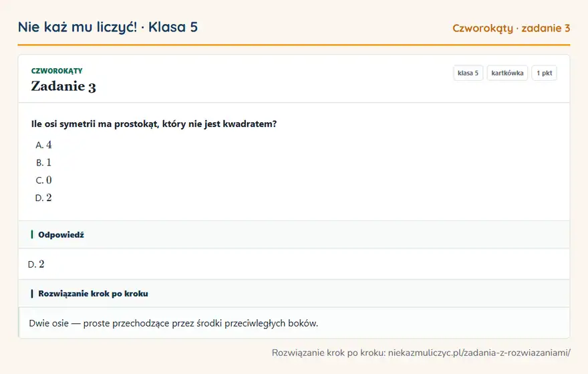Select the 'klasa 5' tag

click(468, 73)
